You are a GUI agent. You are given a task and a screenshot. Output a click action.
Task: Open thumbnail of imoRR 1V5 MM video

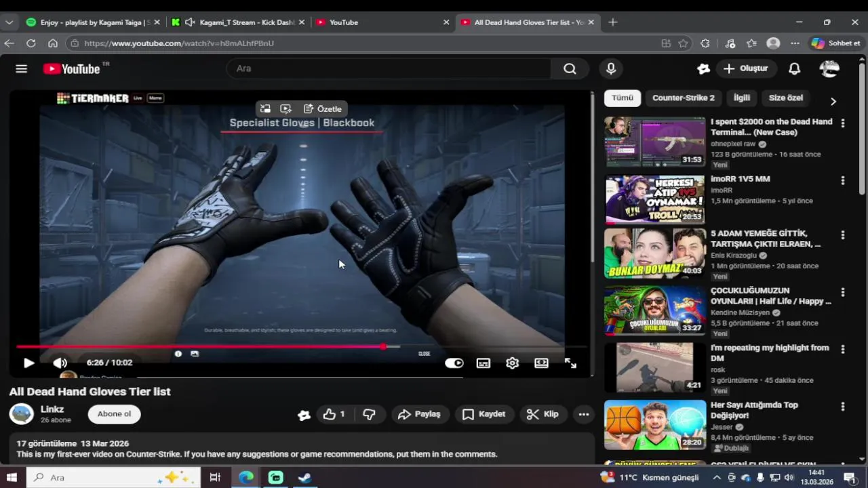pyautogui.click(x=655, y=199)
